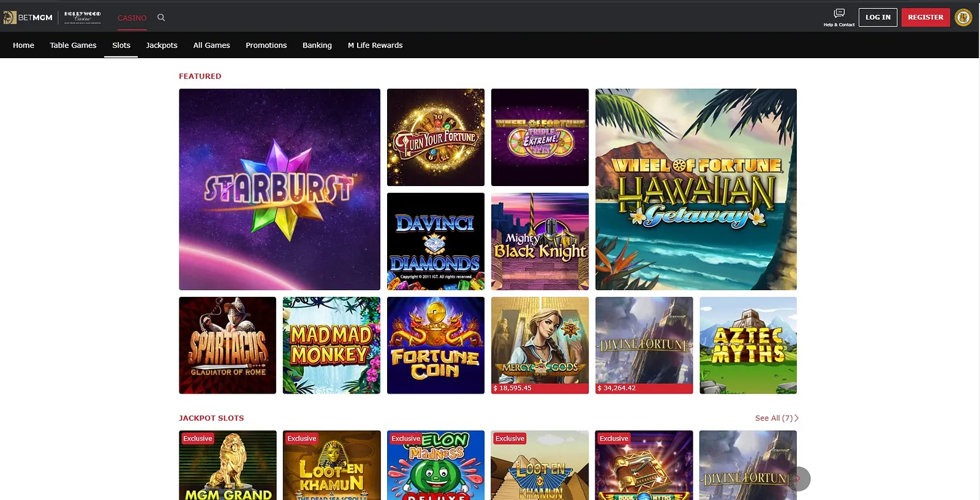The height and width of the screenshot is (500, 980).
Task: Open Mad Mad Monkey game
Action: (x=331, y=345)
